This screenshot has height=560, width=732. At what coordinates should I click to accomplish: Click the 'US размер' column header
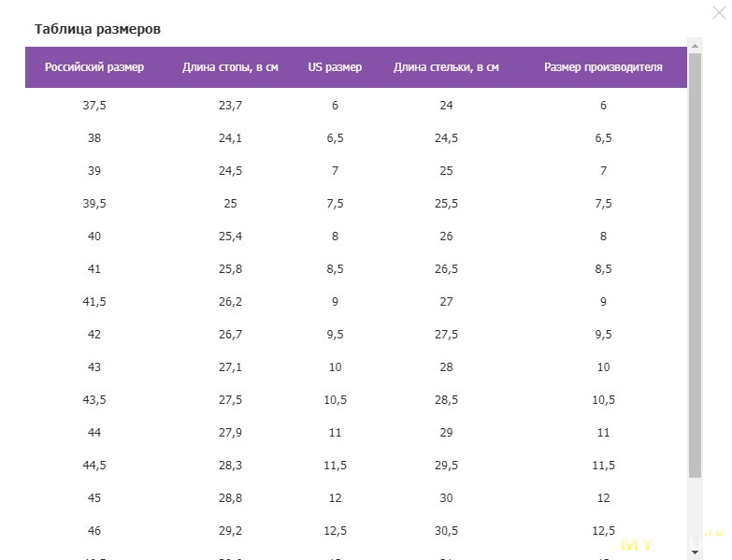point(335,67)
